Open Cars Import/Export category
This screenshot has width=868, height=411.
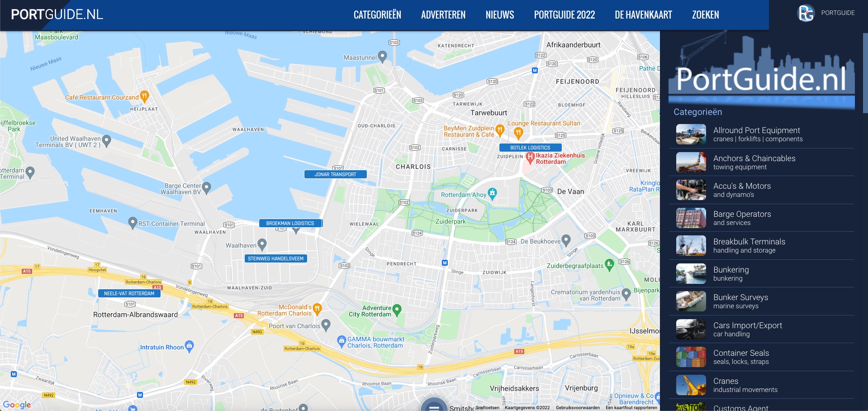coord(761,330)
